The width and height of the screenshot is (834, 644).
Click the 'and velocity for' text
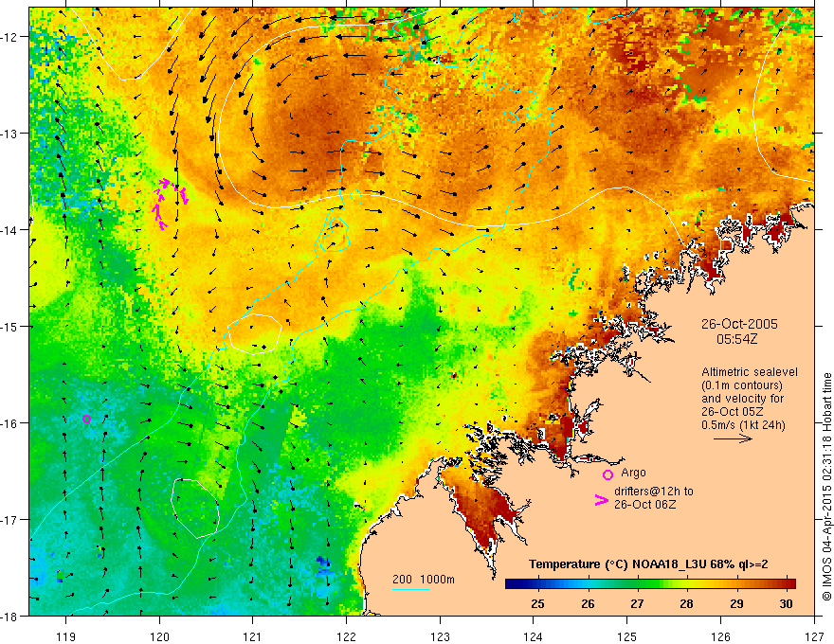[742, 399]
